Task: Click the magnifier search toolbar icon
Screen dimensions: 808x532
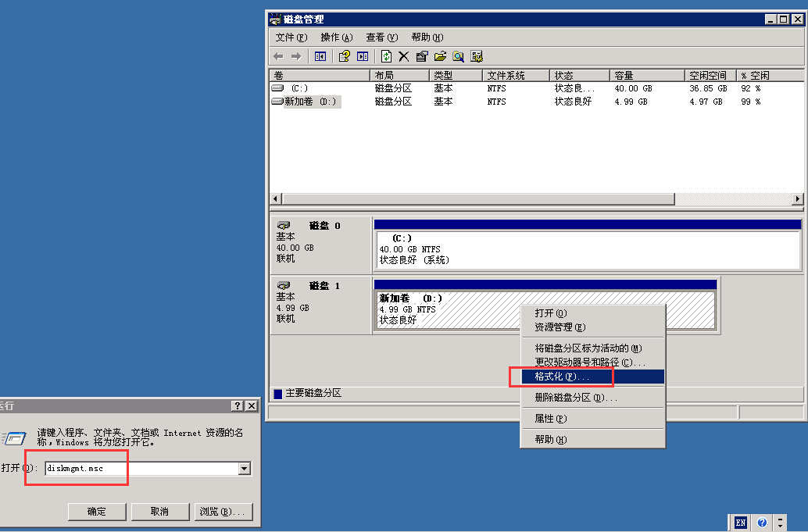Action: point(458,56)
